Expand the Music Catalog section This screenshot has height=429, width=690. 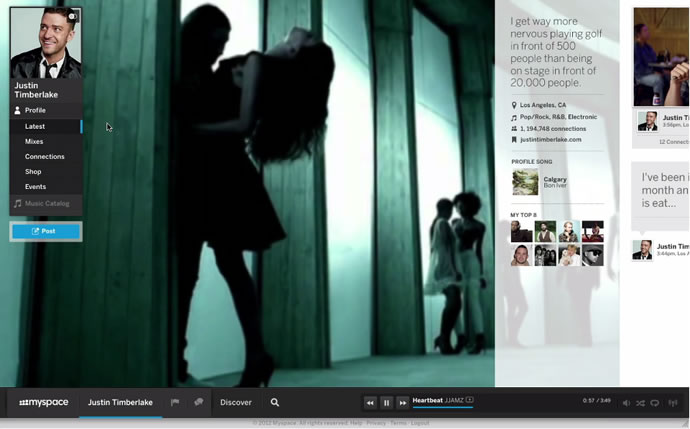pos(46,203)
